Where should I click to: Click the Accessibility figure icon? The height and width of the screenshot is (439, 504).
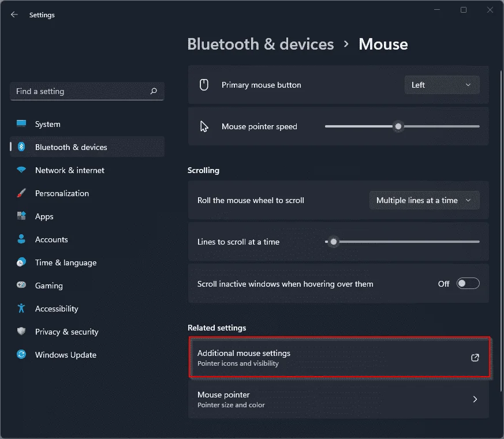pos(21,308)
